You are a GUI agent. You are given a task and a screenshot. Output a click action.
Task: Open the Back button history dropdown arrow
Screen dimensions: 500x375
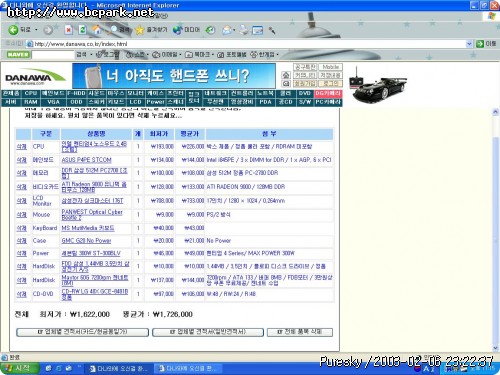coord(36,30)
